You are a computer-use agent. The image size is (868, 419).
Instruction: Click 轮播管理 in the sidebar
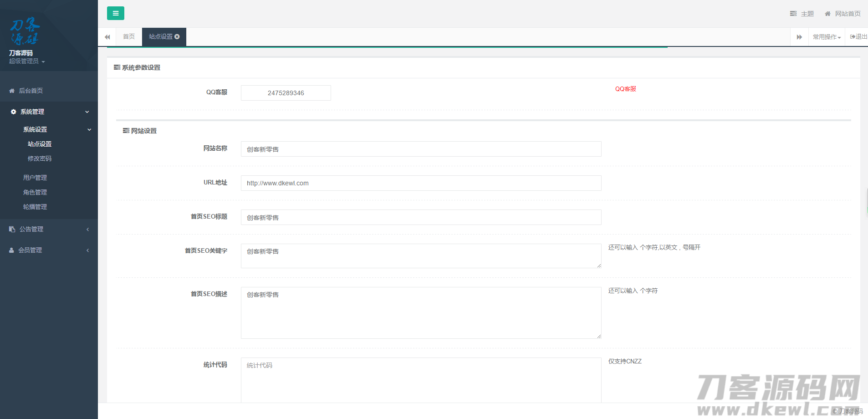point(35,206)
